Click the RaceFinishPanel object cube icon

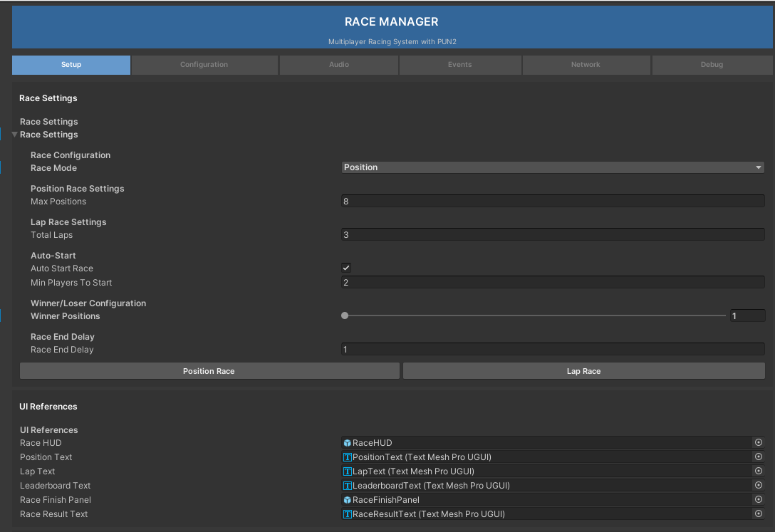click(347, 500)
